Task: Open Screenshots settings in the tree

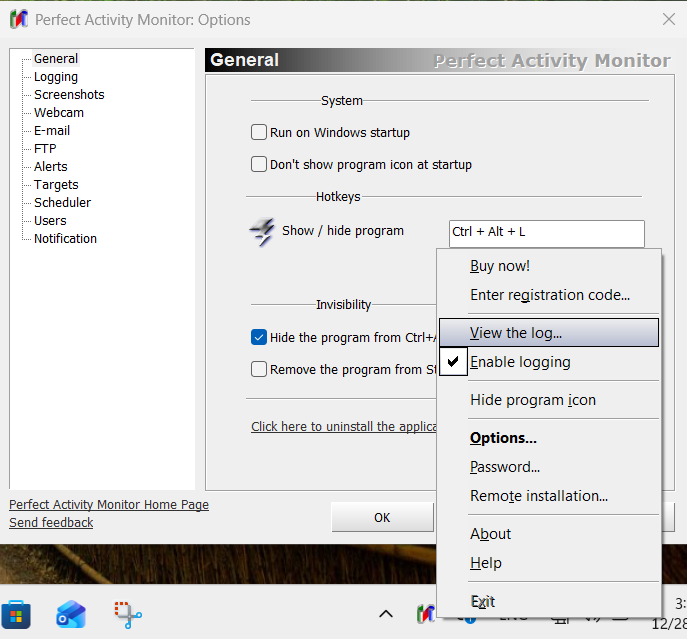Action: click(69, 95)
